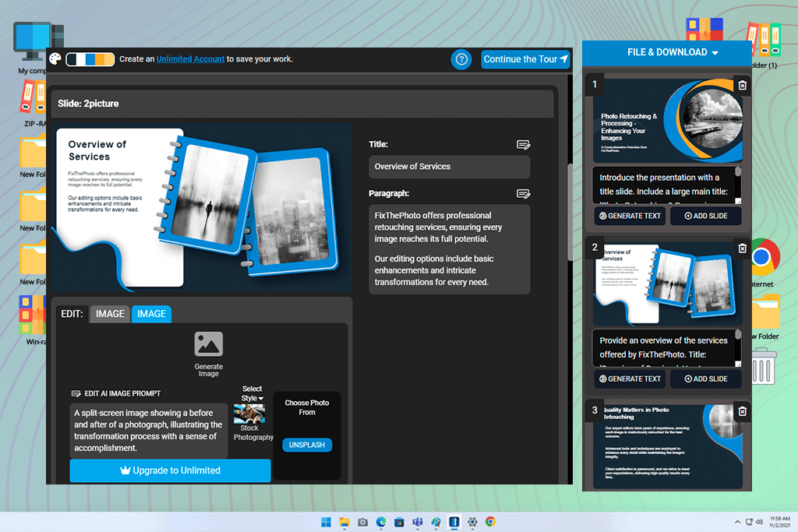Open Microsoft Teams from taskbar
Image resolution: width=798 pixels, height=532 pixels.
(x=418, y=522)
